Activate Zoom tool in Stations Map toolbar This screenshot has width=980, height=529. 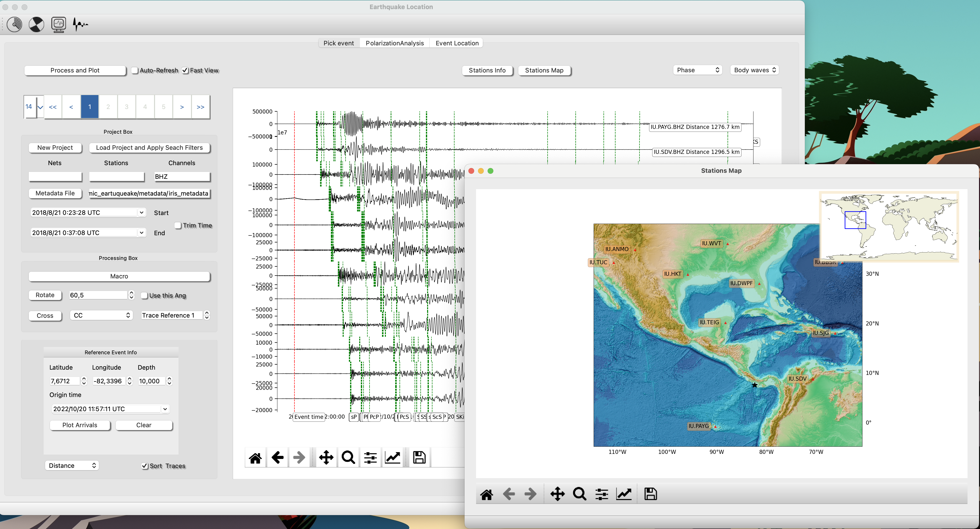(x=580, y=494)
